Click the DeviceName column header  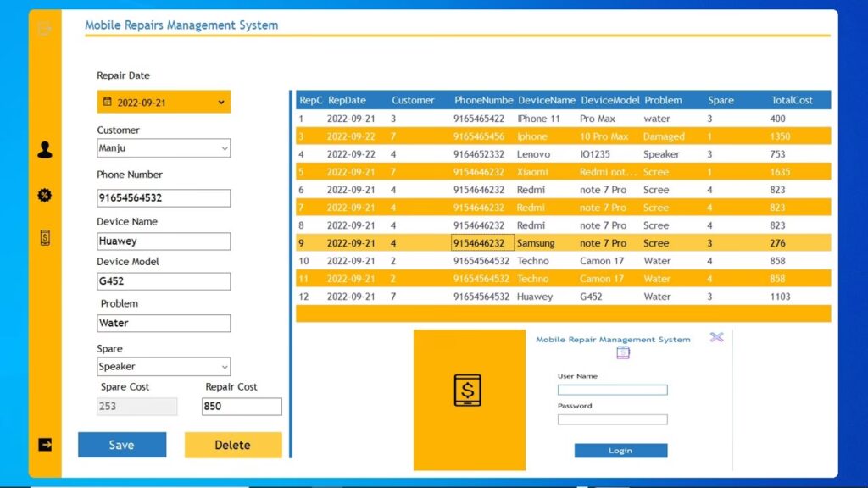tap(546, 100)
